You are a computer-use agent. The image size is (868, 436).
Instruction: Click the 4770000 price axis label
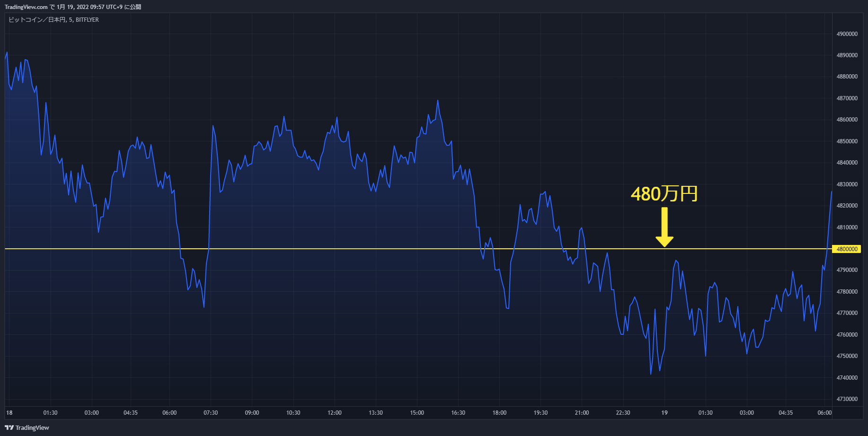(x=847, y=313)
